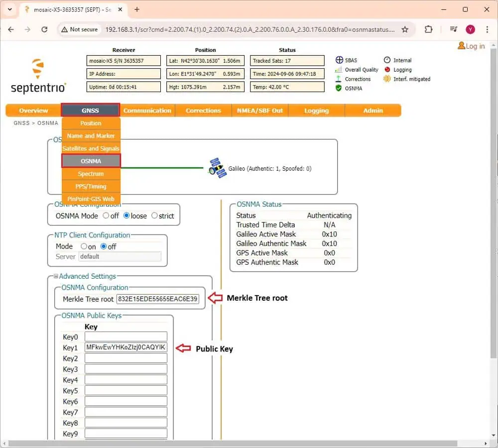Viewport: 498px width, 448px height.
Task: Select Spectrum from the GNSS dropdown
Action: click(91, 174)
